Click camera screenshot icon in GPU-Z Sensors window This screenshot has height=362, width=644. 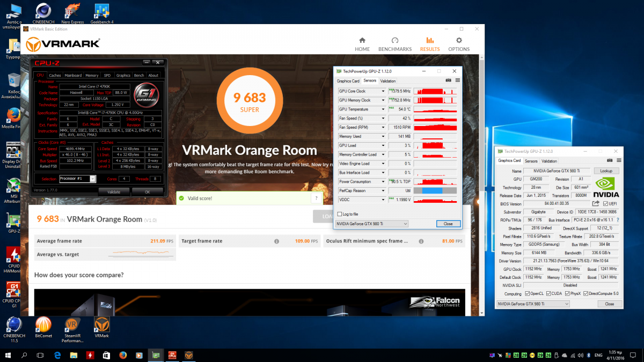point(449,80)
